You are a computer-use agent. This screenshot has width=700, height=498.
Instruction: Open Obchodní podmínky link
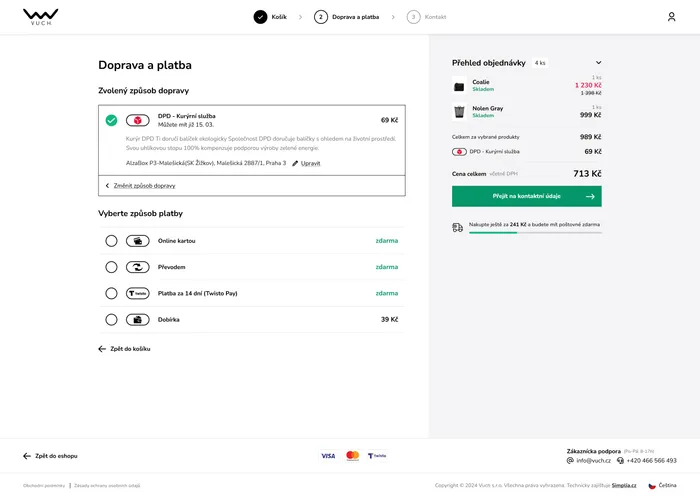point(44,486)
